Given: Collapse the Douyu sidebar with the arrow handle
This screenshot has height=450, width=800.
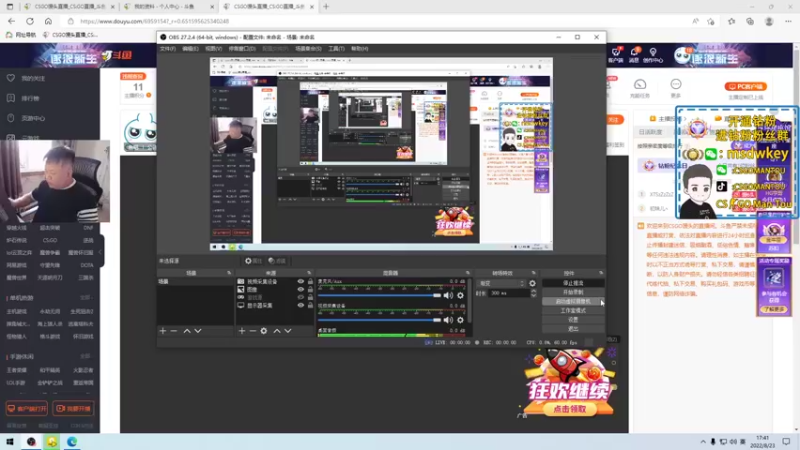Looking at the screenshot, I should click(x=102, y=252).
